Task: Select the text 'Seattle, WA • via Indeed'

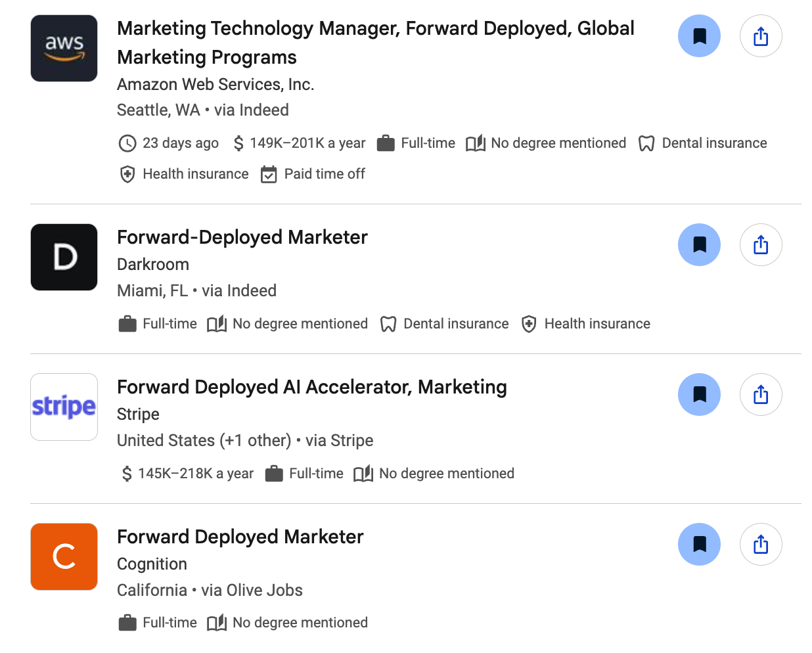Action: pyautogui.click(x=203, y=110)
